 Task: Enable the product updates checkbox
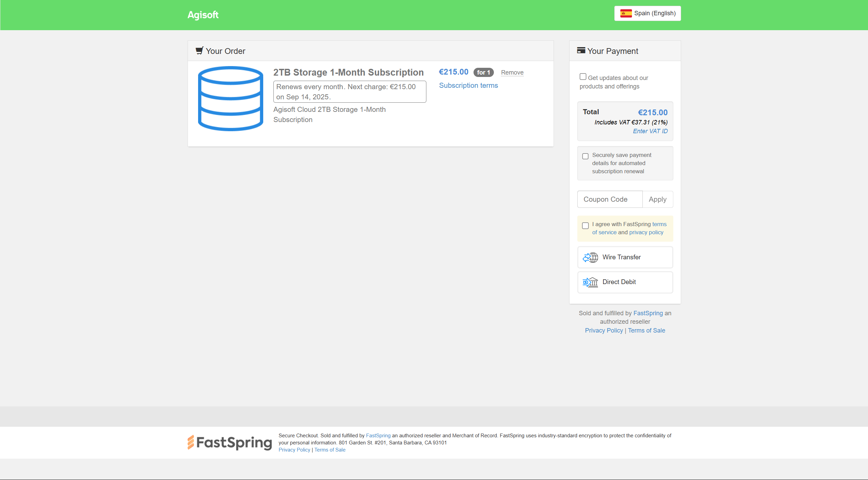point(583,77)
